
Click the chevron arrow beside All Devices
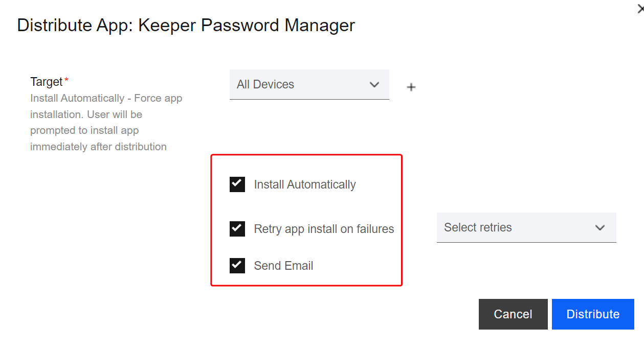[374, 85]
